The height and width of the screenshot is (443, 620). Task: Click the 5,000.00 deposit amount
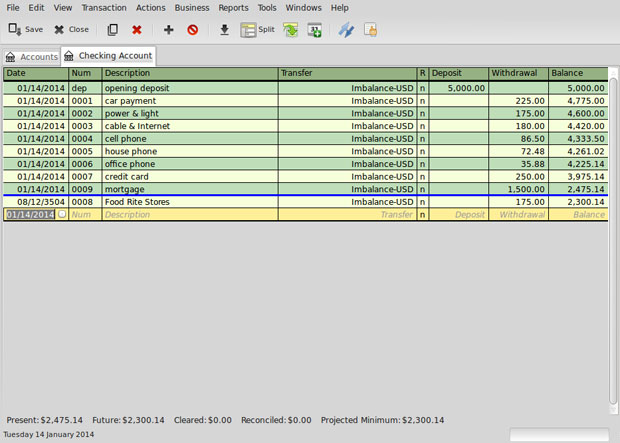(466, 88)
